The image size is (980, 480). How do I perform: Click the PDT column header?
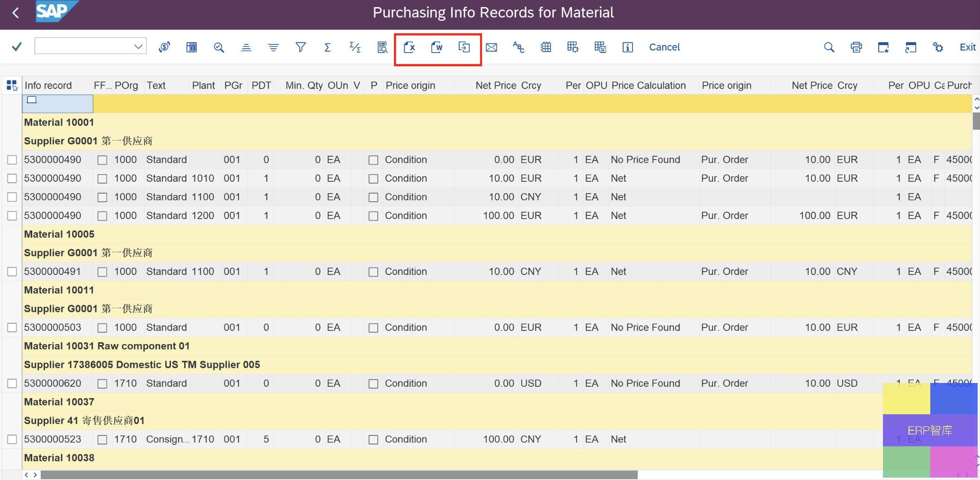261,85
